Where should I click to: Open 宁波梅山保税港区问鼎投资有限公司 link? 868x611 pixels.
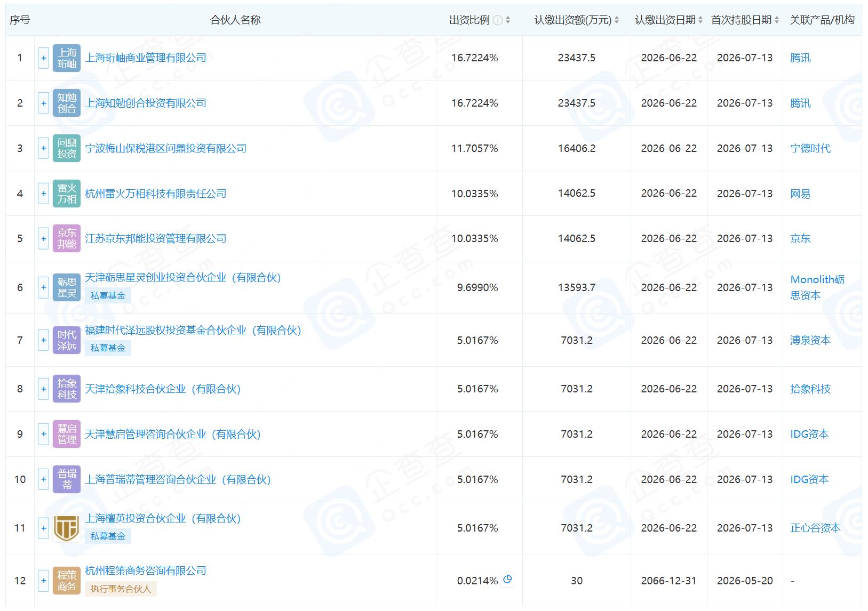point(166,148)
